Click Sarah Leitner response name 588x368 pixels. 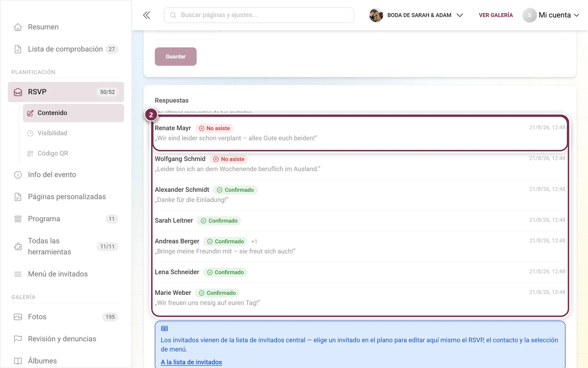(174, 221)
